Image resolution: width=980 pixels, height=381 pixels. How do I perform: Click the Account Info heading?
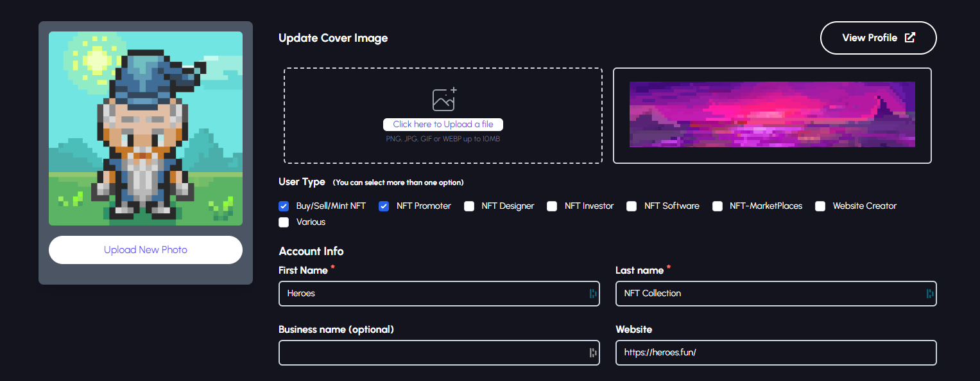point(311,251)
